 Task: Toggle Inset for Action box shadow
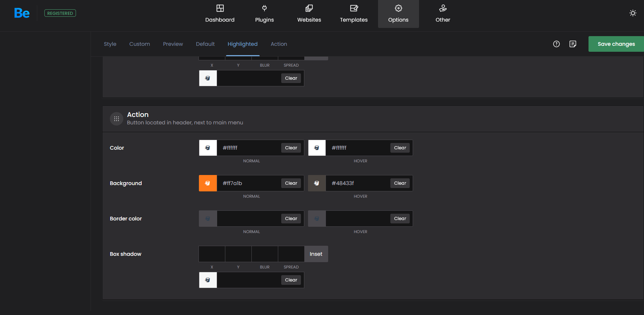pos(316,254)
